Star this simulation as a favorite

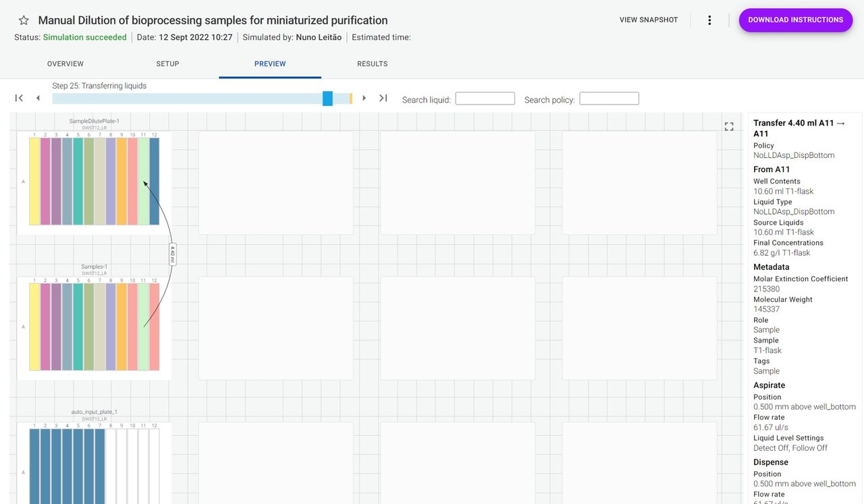coord(24,20)
